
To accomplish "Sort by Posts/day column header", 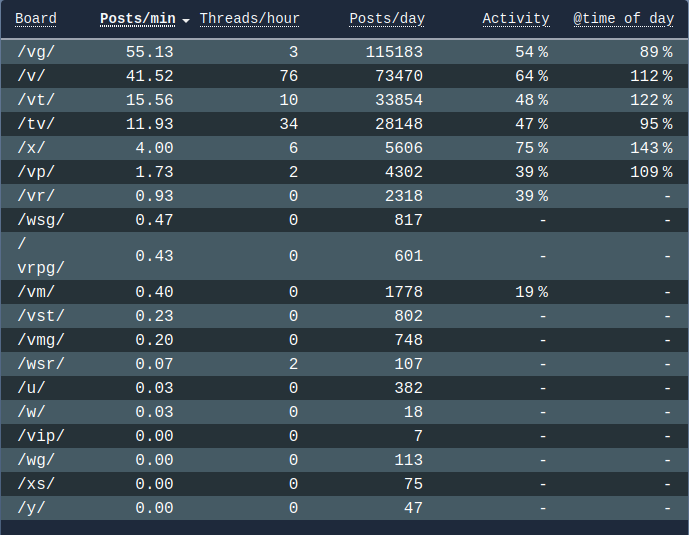I will [x=387, y=18].
